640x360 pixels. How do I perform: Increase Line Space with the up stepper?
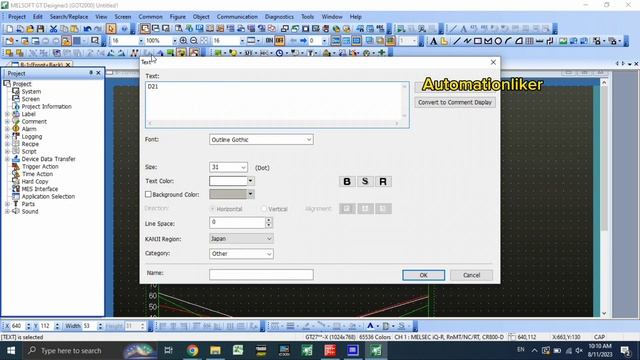pos(269,220)
